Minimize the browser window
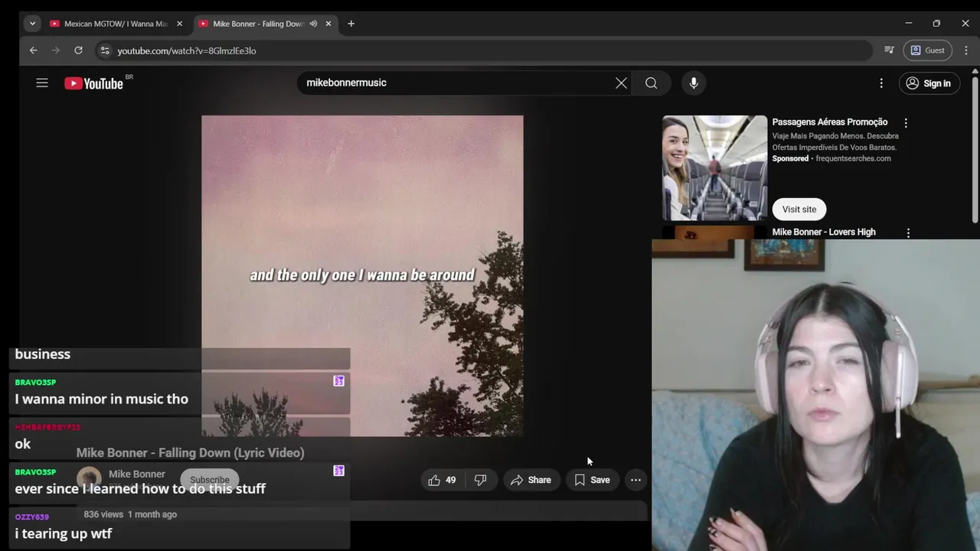The width and height of the screenshot is (980, 551). click(x=909, y=24)
